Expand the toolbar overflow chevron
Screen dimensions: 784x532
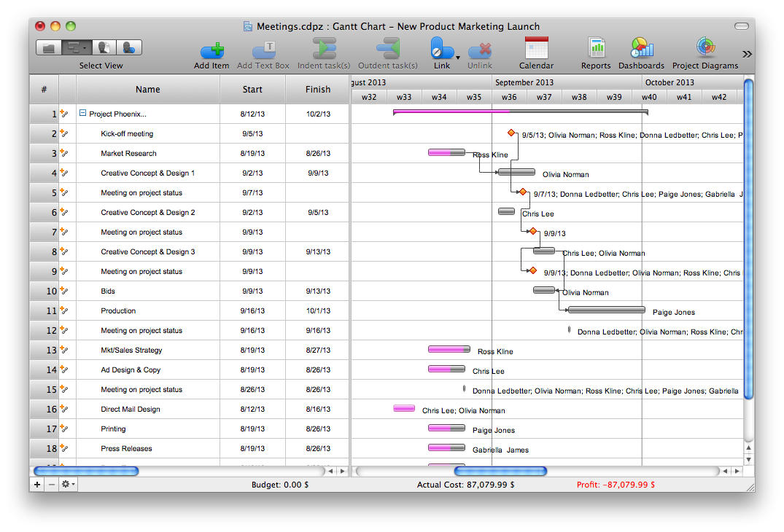pos(747,54)
